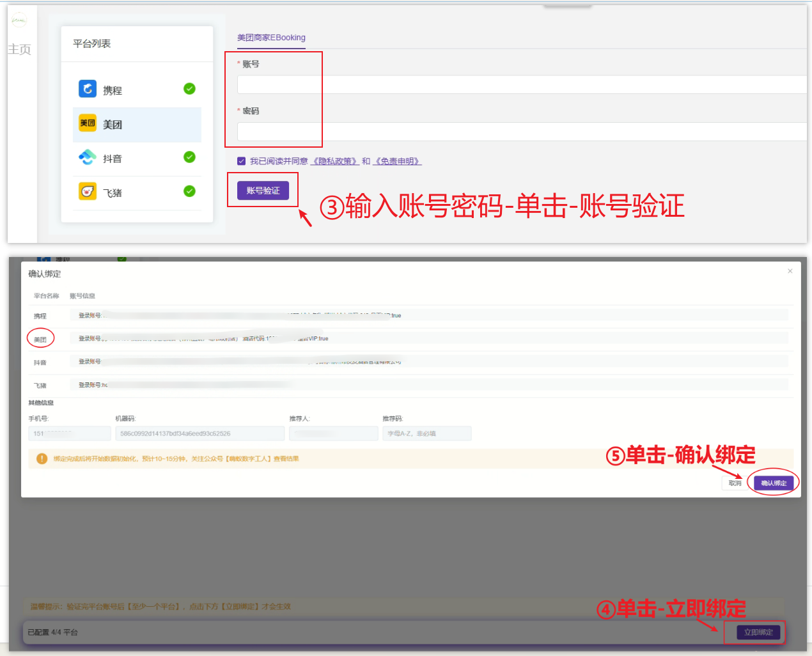Click the 立即绑定 bind now button
812x656 pixels.
(x=757, y=632)
